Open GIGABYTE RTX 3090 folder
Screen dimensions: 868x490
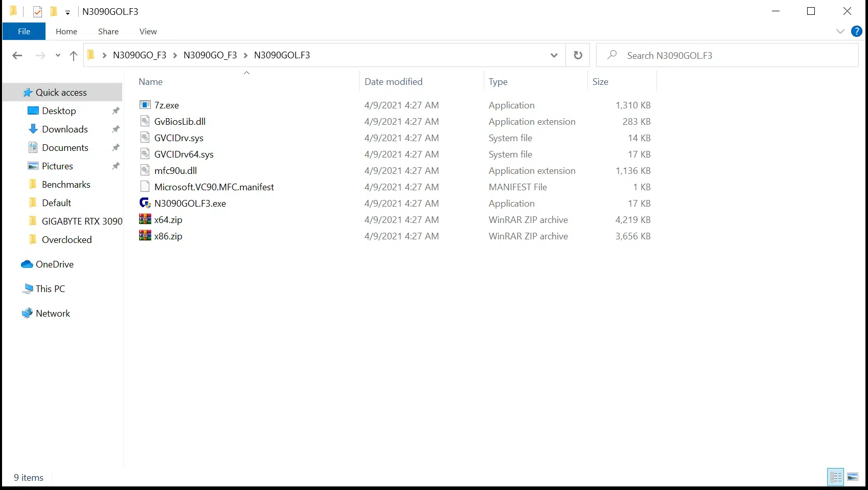point(82,221)
